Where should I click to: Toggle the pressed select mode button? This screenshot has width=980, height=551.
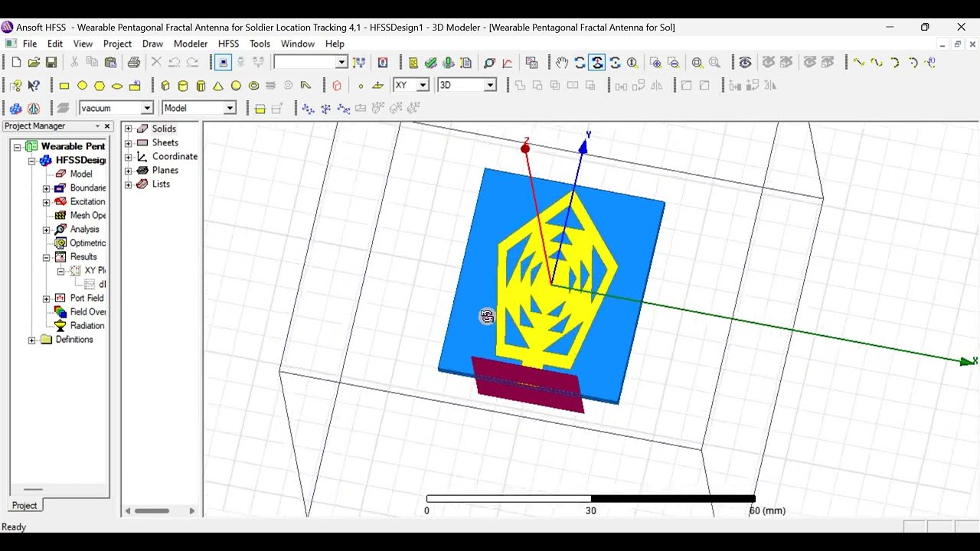[223, 63]
